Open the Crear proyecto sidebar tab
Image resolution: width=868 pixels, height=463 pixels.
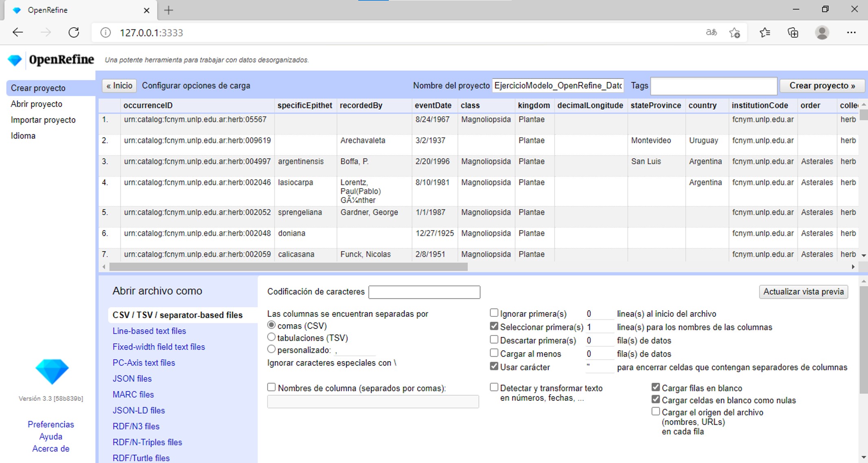coord(51,88)
